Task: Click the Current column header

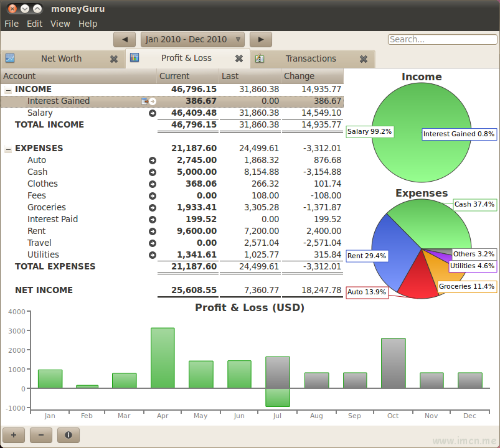Action: pyautogui.click(x=187, y=76)
